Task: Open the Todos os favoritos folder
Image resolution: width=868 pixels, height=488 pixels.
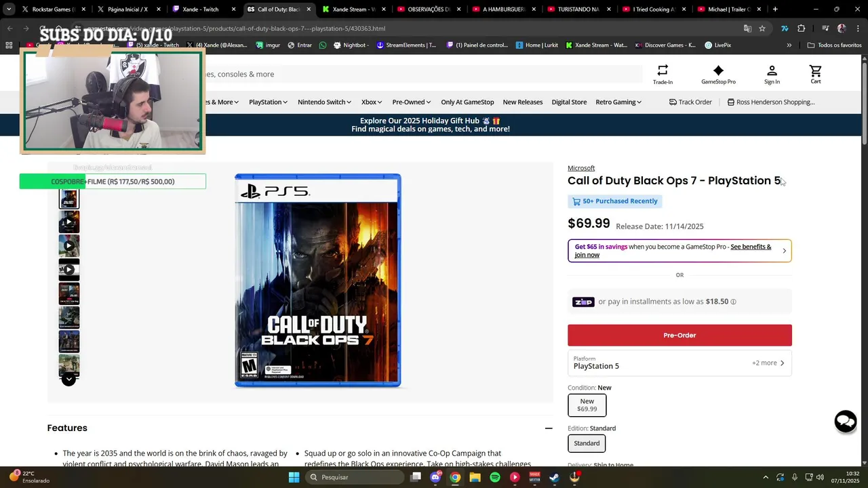Action: click(835, 45)
